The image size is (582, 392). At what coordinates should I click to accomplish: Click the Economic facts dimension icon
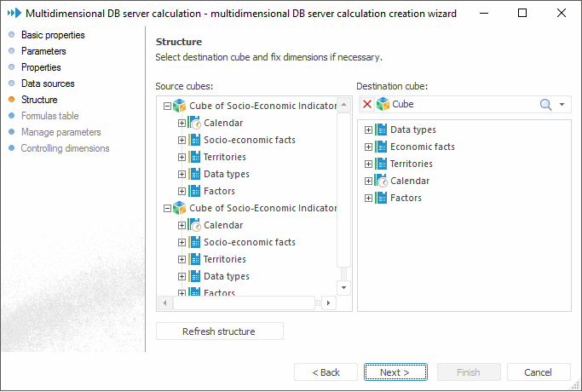[x=382, y=147]
